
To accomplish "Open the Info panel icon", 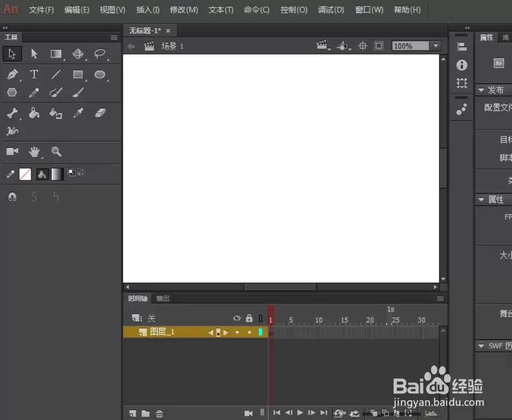I will point(462,65).
